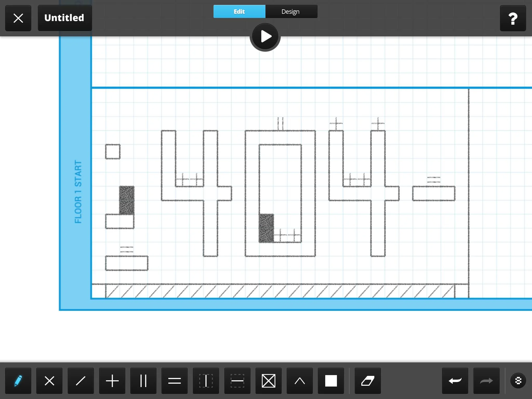532x399 pixels.
Task: Click the Untitled project name button
Action: 65,18
